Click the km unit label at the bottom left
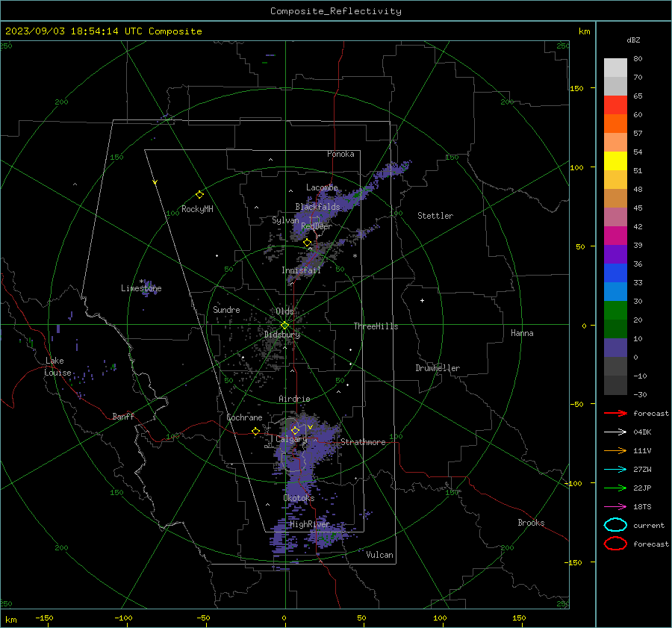672x628 pixels. (x=11, y=620)
